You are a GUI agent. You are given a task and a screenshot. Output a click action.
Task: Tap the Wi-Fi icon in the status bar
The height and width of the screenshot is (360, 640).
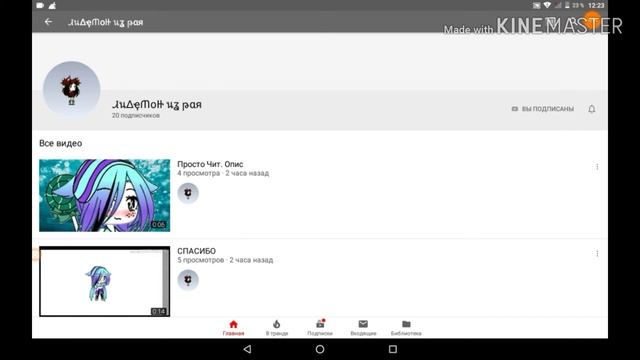[x=547, y=5]
